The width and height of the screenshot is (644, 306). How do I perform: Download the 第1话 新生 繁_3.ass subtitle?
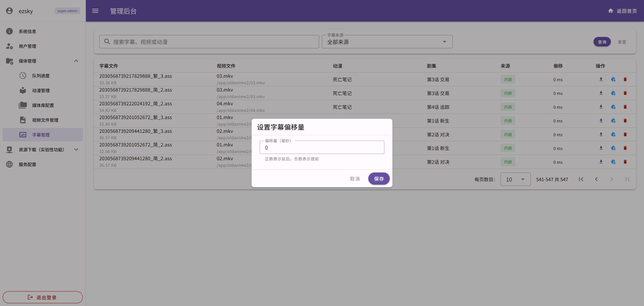tap(601, 121)
